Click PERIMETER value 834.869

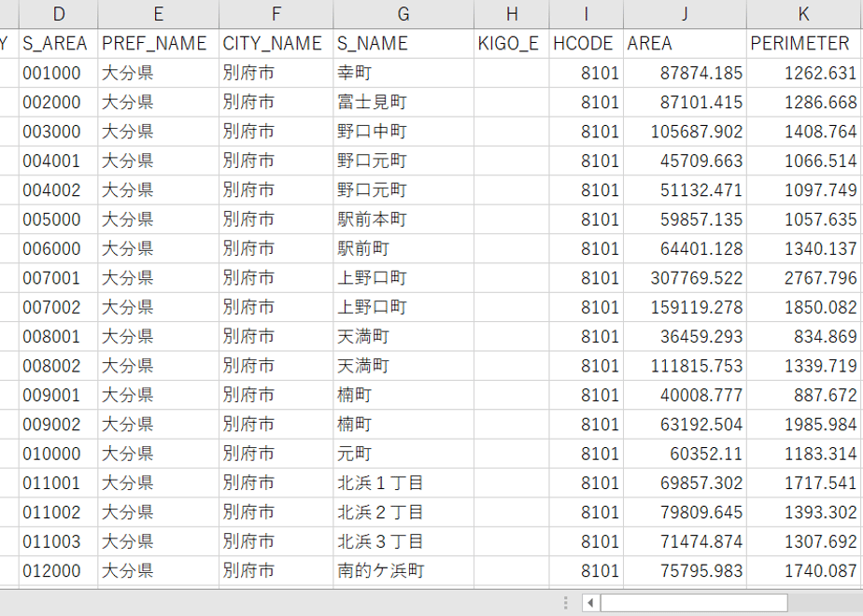pos(803,337)
